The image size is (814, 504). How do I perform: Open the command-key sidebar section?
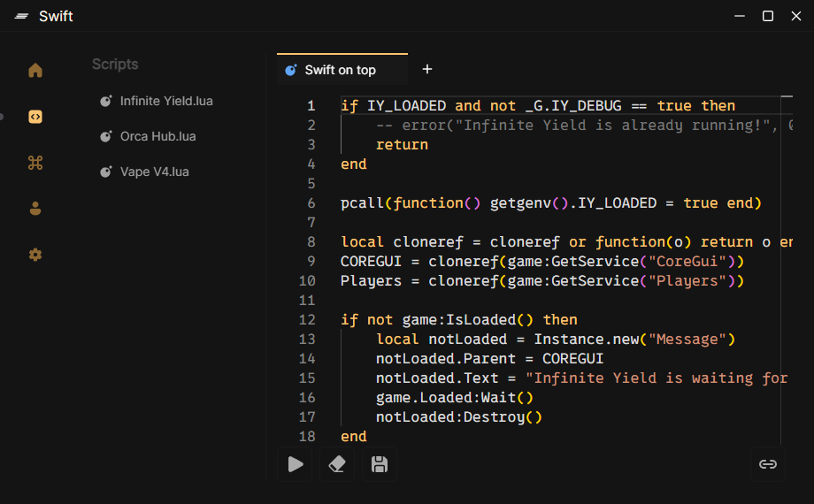(x=35, y=163)
